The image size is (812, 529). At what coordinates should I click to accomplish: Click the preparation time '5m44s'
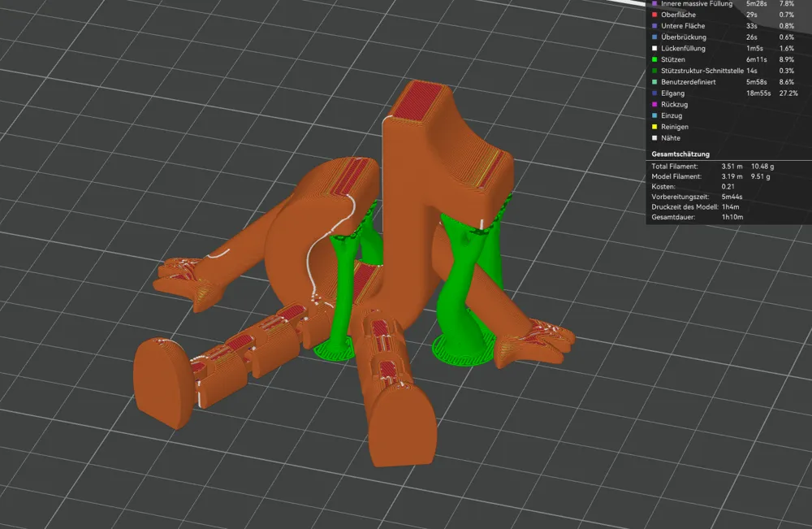pos(732,197)
